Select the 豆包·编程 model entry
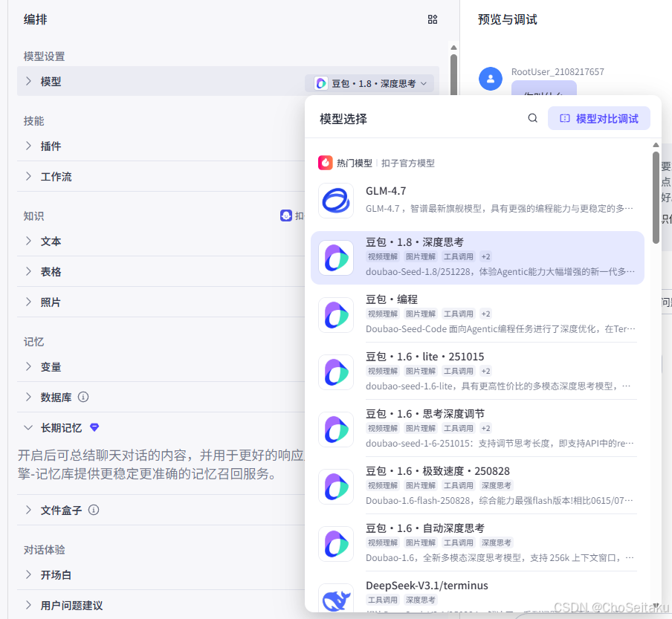The height and width of the screenshot is (619, 672). 477,314
